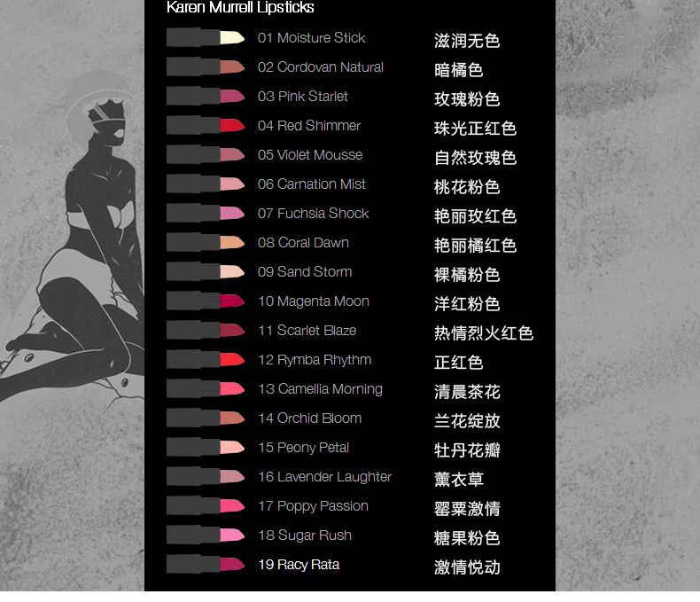Select the 04 Red Shimmer lipstick image
This screenshot has height=602, width=700.
point(206,126)
